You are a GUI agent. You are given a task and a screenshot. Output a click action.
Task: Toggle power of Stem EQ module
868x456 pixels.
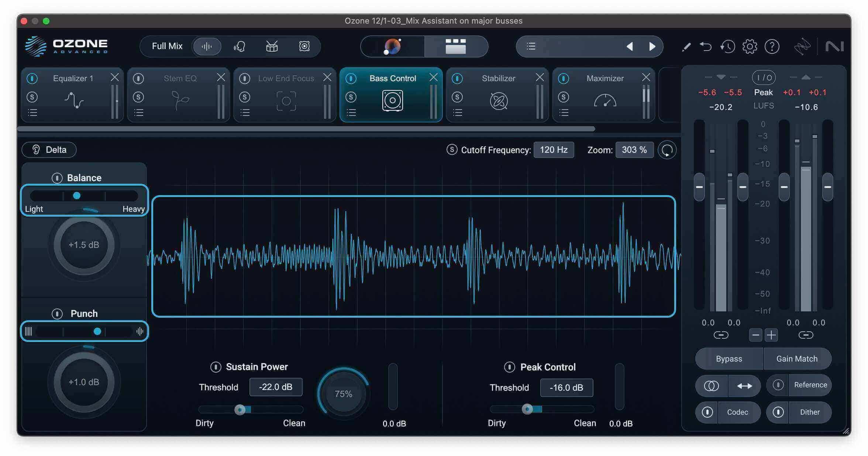[x=138, y=79]
